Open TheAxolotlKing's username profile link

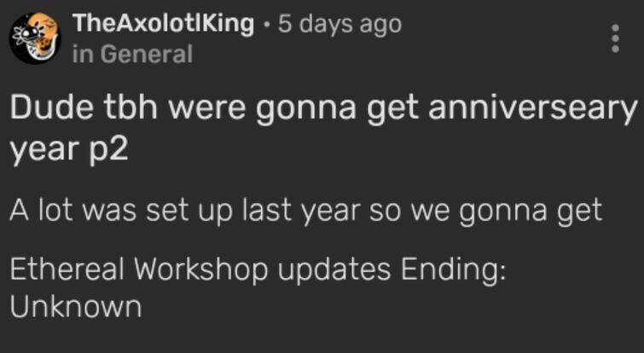pos(164,24)
